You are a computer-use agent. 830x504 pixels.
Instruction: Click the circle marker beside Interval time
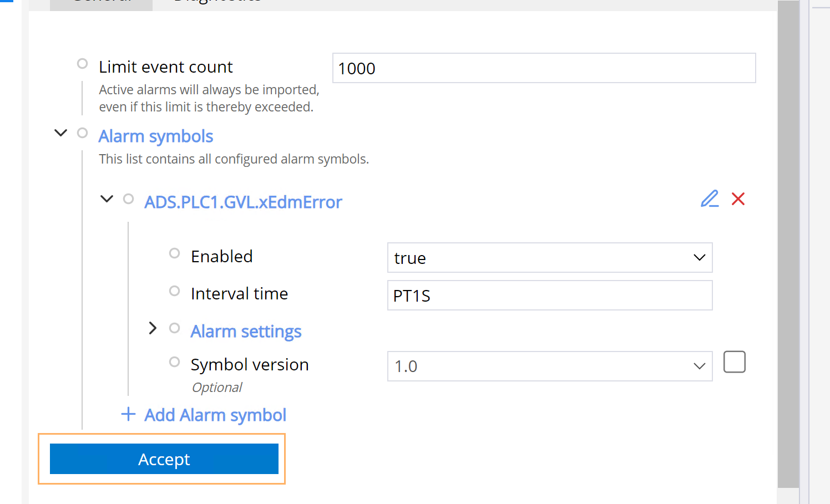click(174, 291)
